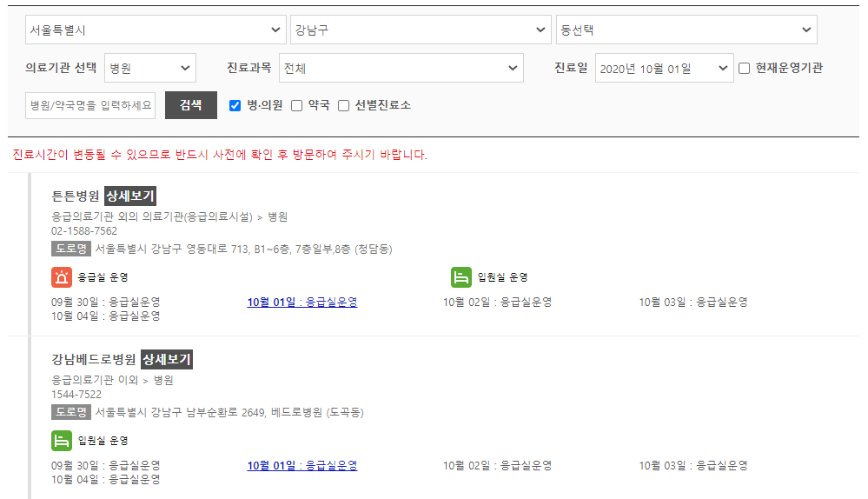Open the 동선택 neighborhood dropdown

pyautogui.click(x=686, y=30)
